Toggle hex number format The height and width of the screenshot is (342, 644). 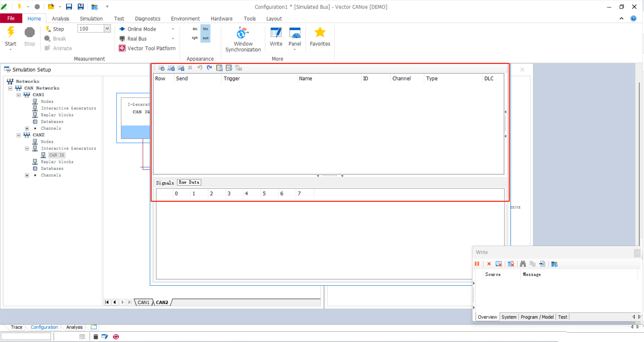click(x=206, y=29)
